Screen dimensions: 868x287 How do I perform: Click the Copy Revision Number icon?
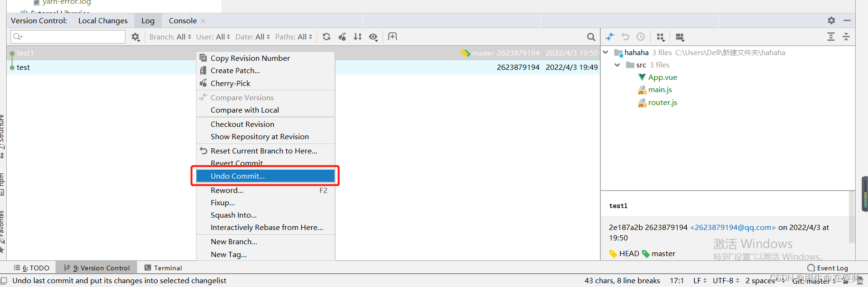click(203, 58)
